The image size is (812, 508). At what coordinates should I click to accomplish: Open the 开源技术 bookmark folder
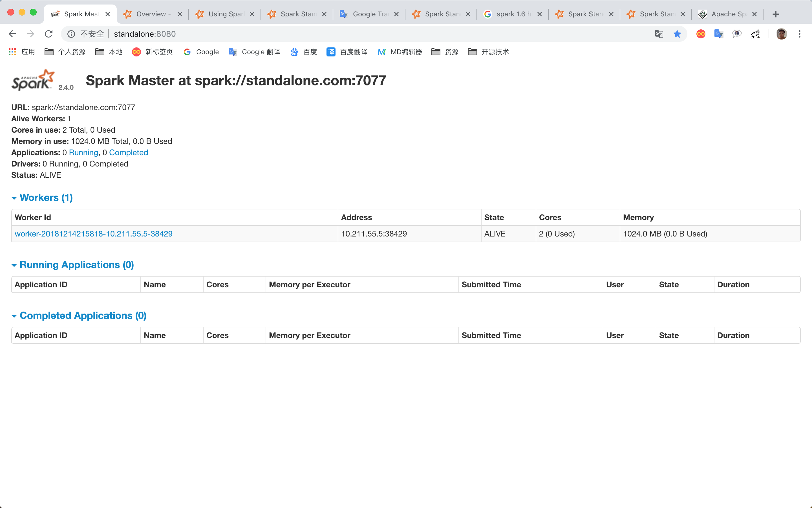click(488, 52)
